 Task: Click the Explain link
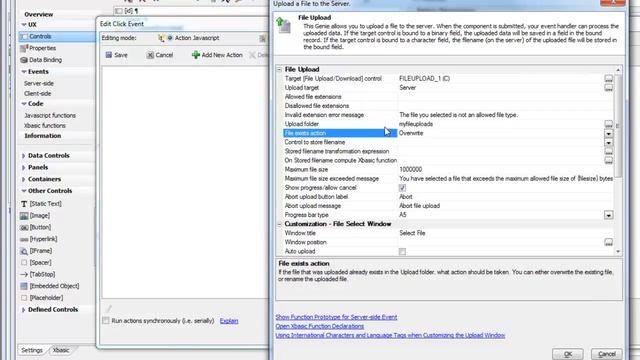pyautogui.click(x=229, y=321)
